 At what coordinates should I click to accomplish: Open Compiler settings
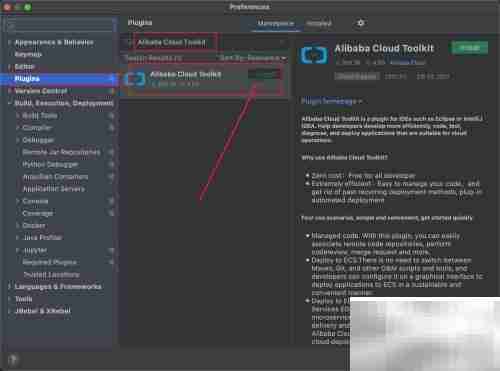pyautogui.click(x=37, y=128)
